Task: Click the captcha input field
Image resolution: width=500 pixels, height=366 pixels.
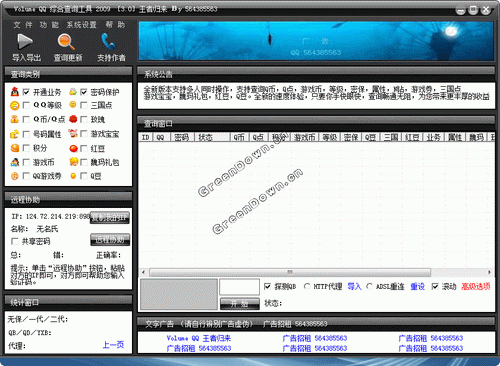Action: 239,287
